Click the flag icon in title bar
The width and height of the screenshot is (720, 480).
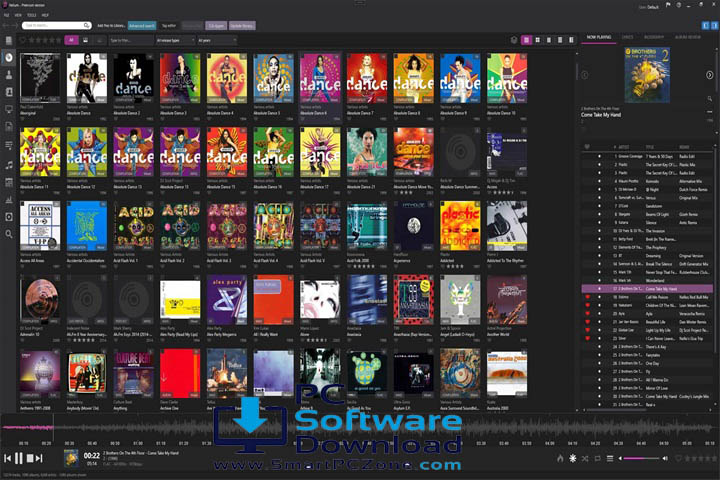tap(668, 5)
